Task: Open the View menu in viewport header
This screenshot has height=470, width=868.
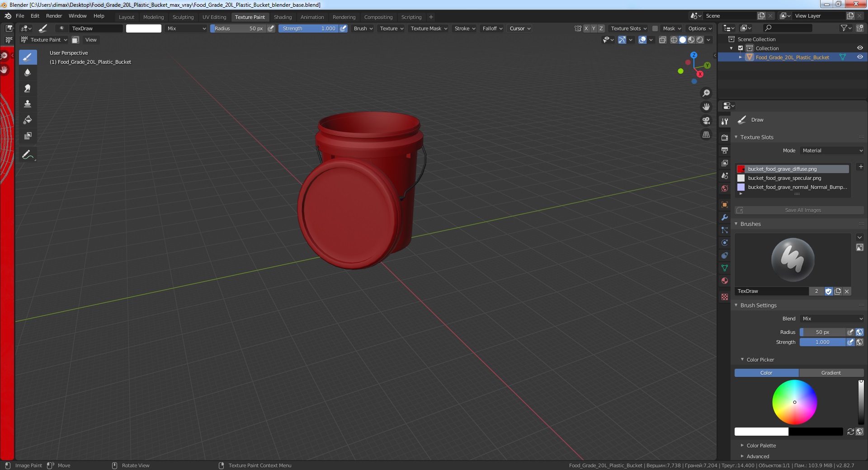Action: click(91, 40)
